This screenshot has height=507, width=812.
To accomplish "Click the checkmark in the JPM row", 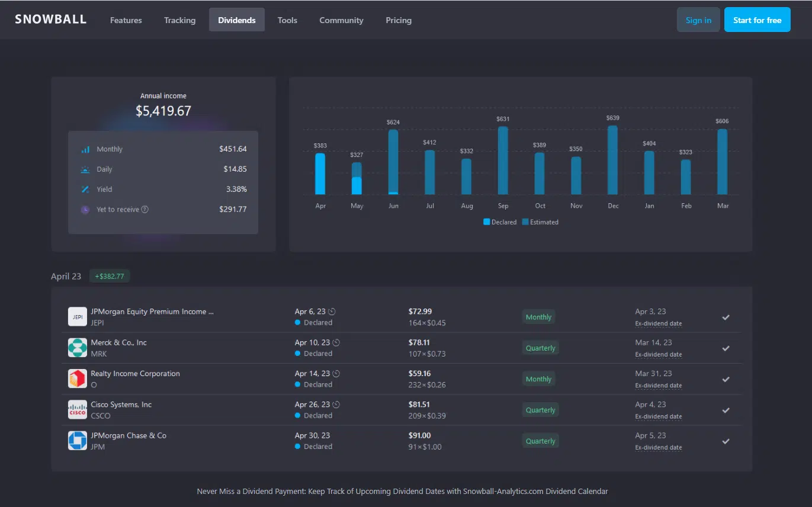I will [726, 441].
